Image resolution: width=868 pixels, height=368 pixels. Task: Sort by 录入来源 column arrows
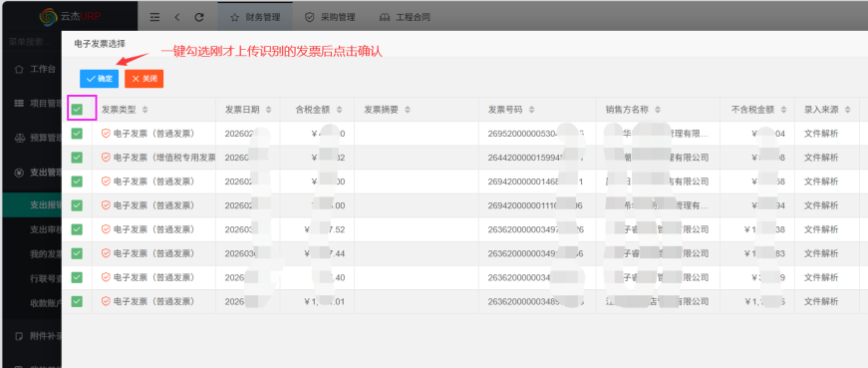pyautogui.click(x=848, y=110)
